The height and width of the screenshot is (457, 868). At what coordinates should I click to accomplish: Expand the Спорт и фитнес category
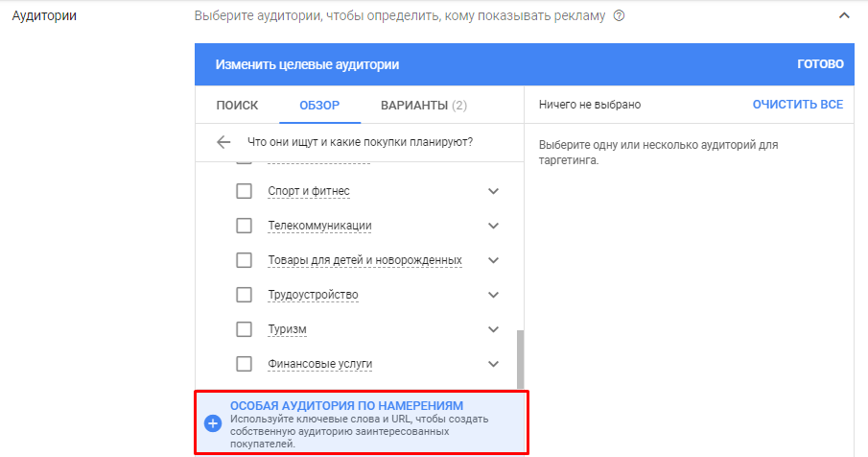pos(494,191)
